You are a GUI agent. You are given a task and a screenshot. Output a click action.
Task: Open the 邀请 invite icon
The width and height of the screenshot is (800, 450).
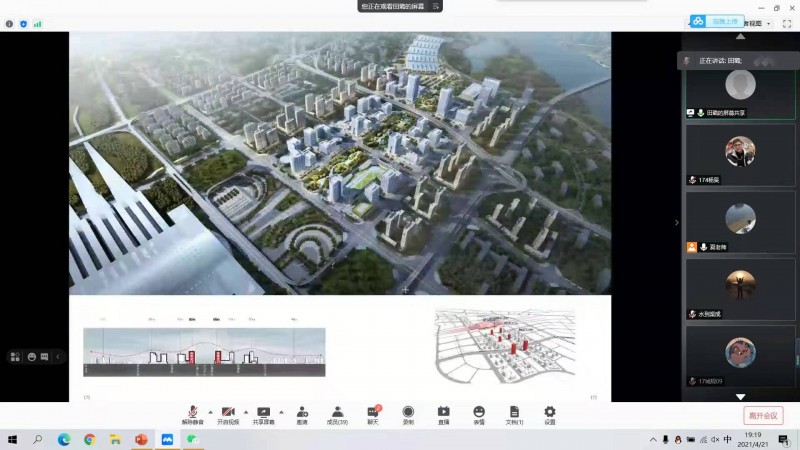(302, 413)
